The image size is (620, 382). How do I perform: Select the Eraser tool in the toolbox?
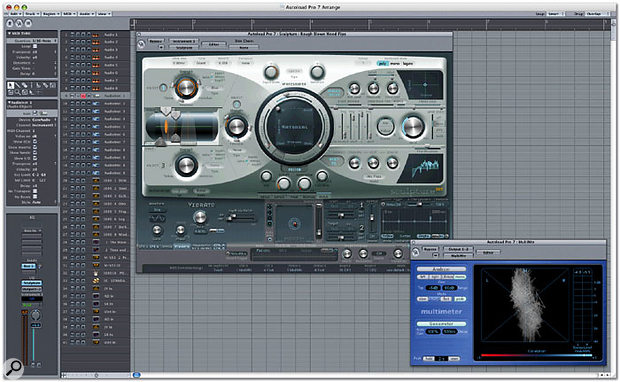pyautogui.click(x=25, y=85)
